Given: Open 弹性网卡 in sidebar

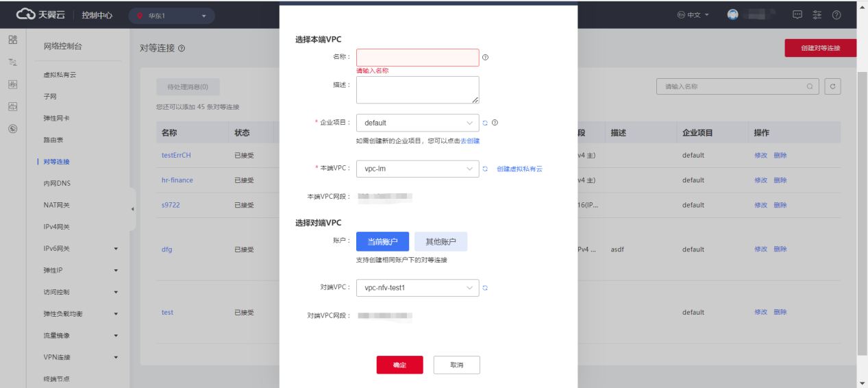Looking at the screenshot, I should 56,119.
